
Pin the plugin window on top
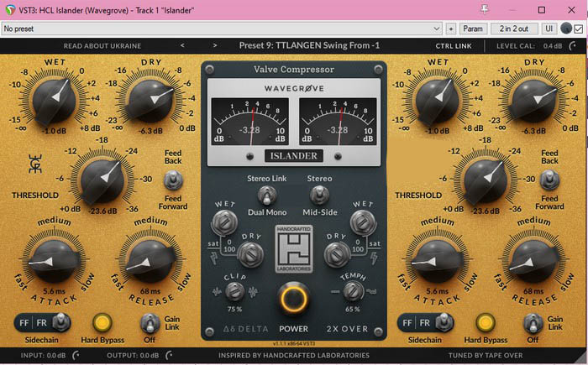click(485, 10)
